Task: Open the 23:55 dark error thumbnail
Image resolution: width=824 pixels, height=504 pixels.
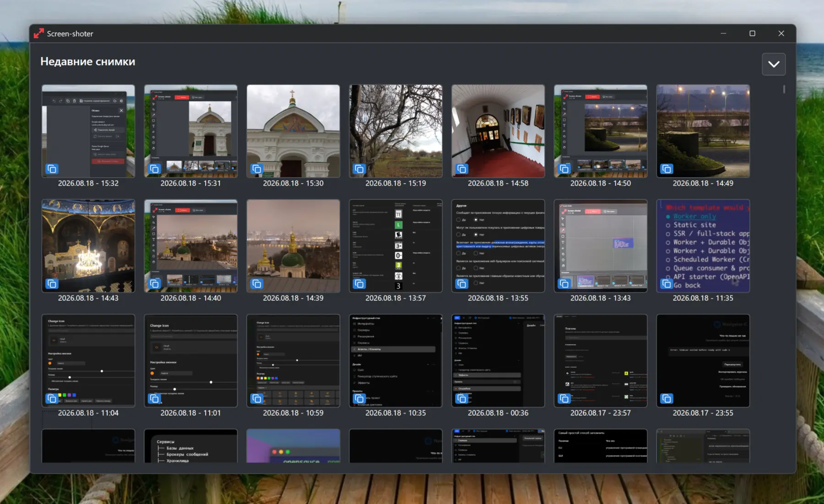Action: click(x=703, y=360)
